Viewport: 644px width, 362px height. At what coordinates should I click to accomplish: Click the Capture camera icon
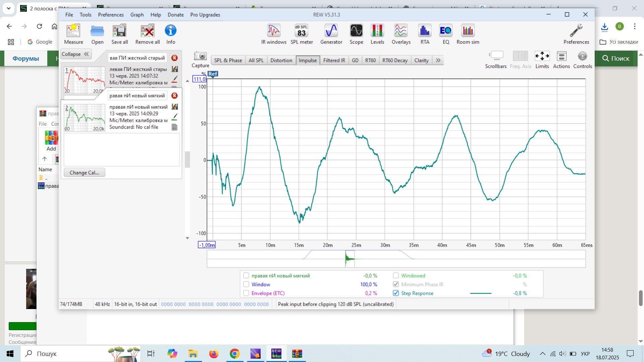click(x=200, y=56)
